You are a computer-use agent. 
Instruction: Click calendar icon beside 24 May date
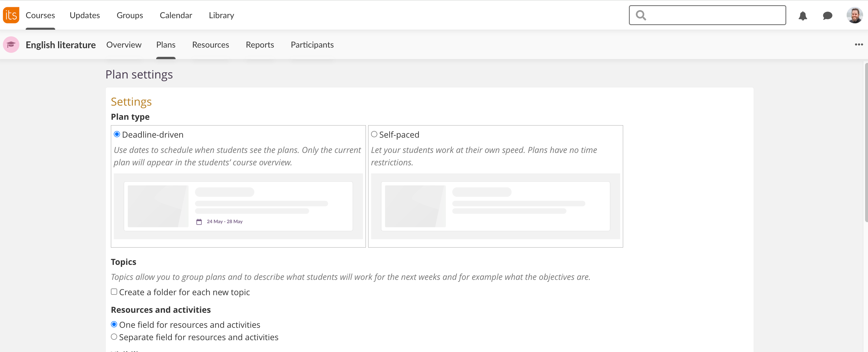coord(199,222)
